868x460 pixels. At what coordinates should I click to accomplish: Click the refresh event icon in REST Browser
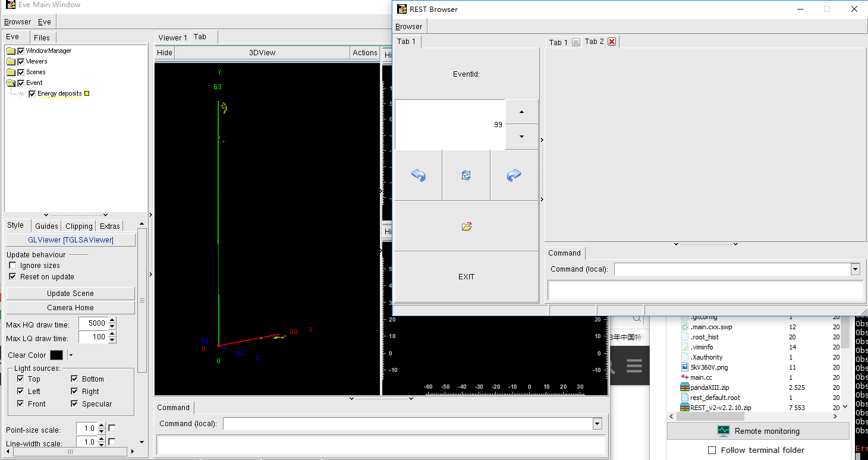pos(466,175)
